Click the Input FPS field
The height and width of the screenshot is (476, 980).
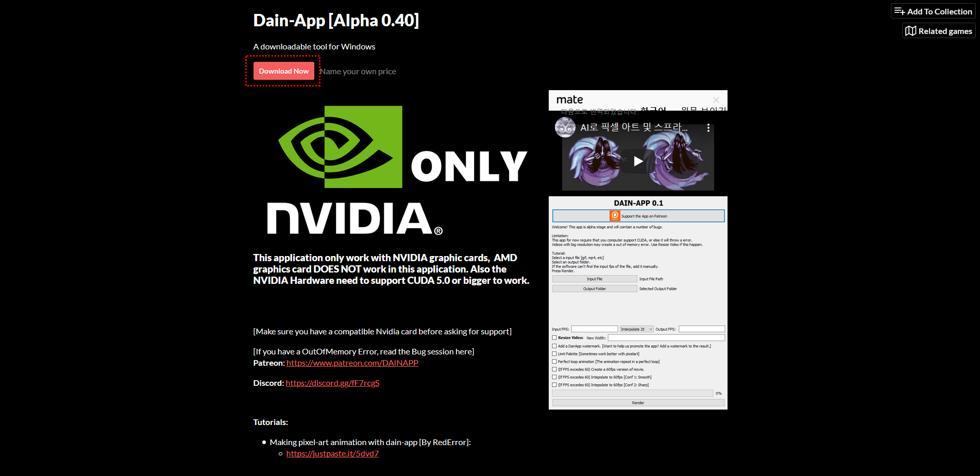tap(595, 329)
